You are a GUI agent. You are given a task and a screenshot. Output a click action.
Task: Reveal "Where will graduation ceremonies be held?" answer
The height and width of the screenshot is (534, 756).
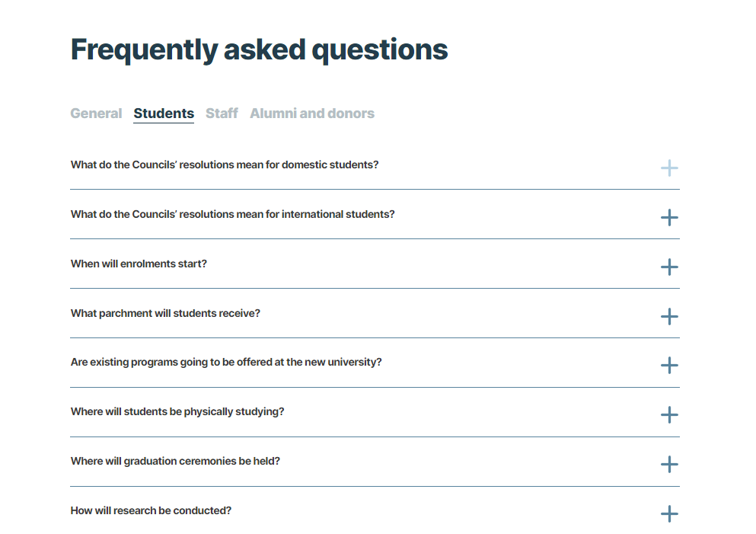(175, 461)
